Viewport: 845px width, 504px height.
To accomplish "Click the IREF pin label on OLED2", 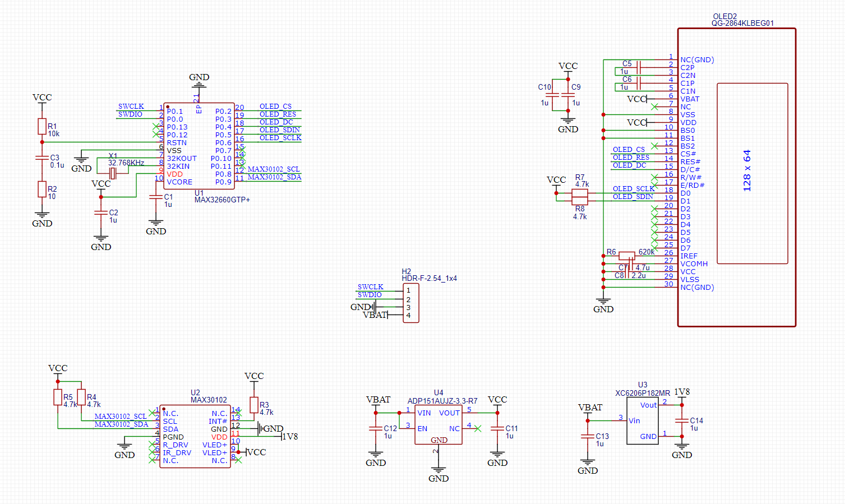I will 689,256.
